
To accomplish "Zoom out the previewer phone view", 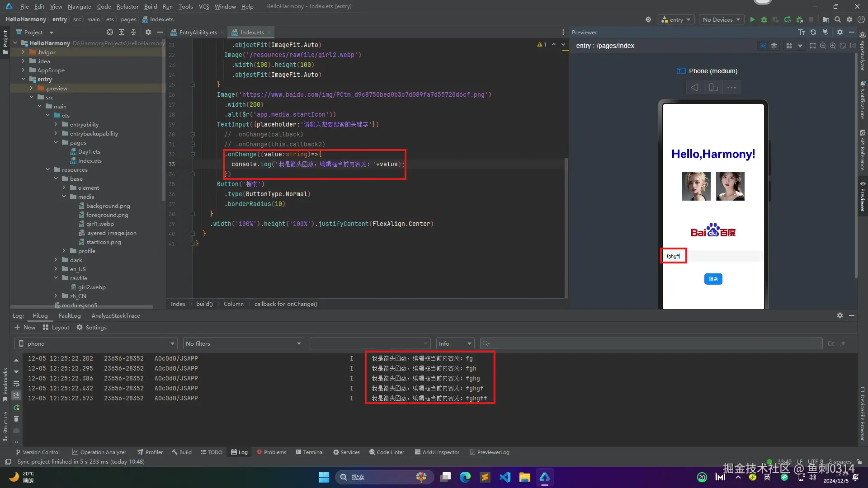I will coord(823,46).
